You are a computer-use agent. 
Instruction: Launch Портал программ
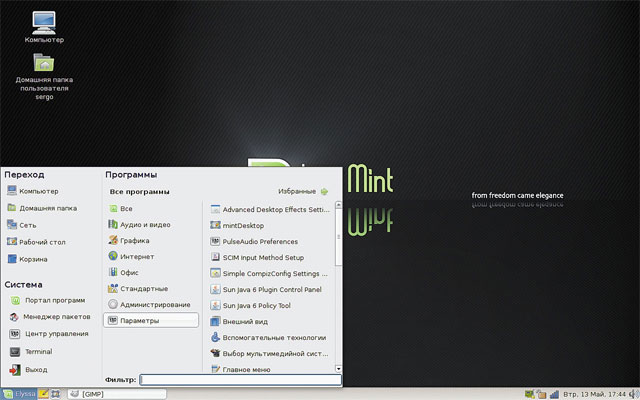(x=47, y=300)
